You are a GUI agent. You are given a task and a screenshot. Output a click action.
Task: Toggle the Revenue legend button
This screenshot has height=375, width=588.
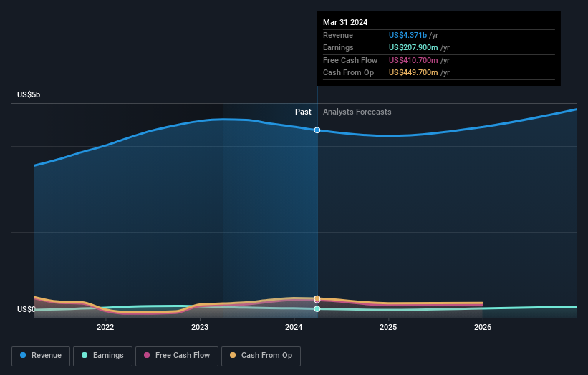pos(41,356)
